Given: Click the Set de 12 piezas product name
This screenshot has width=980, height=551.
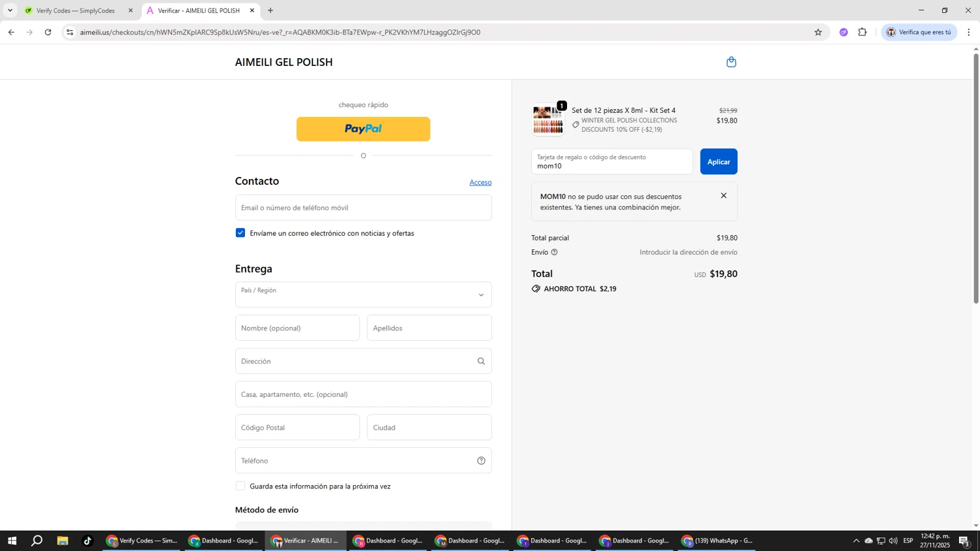Looking at the screenshot, I should (x=623, y=110).
